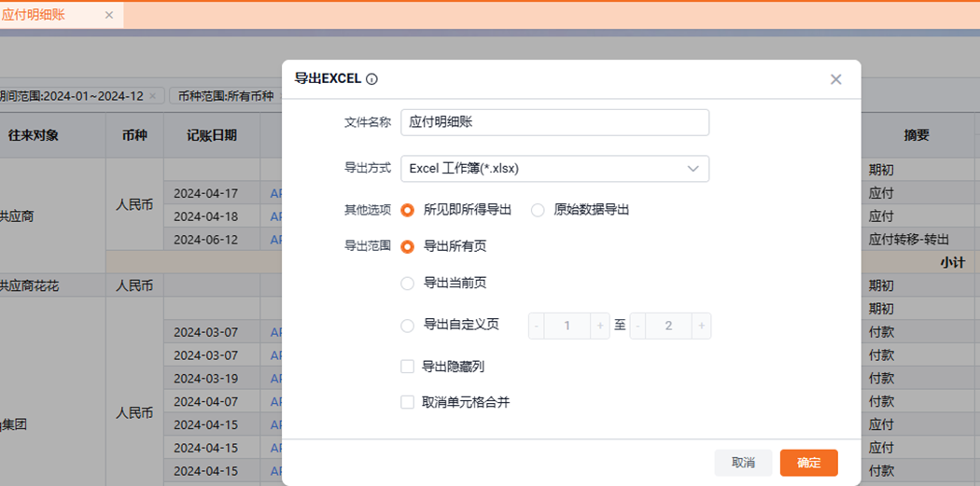Image resolution: width=980 pixels, height=486 pixels.
Task: Open the document link in the 2024-03-19 row
Action: click(x=276, y=379)
